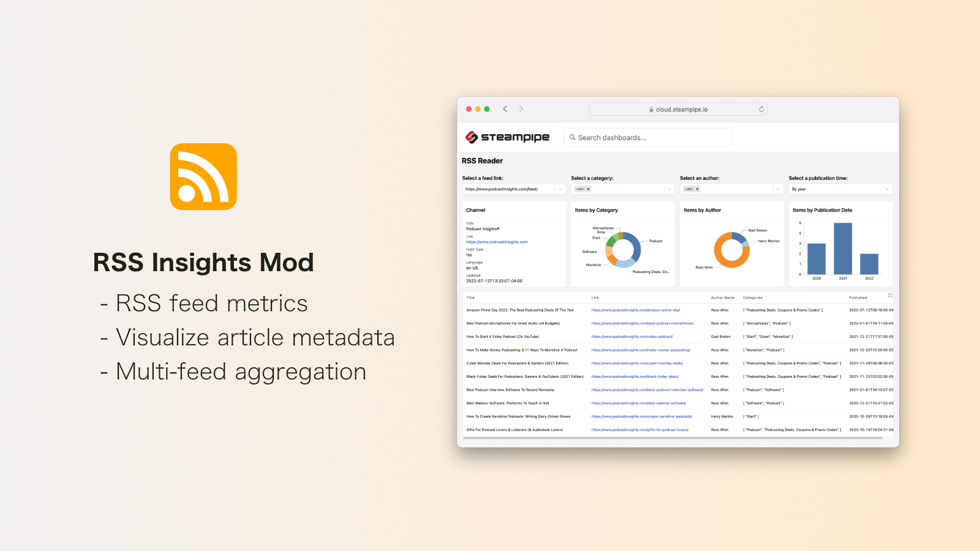Open the 'Select a publication time' dropdown
Viewport: 980px width, 551px height.
[886, 189]
